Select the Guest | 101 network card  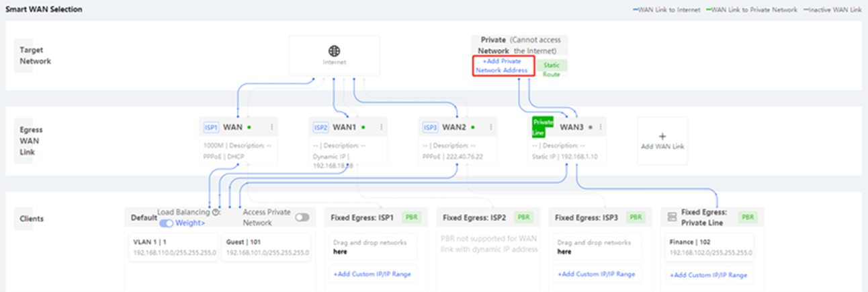(266, 247)
